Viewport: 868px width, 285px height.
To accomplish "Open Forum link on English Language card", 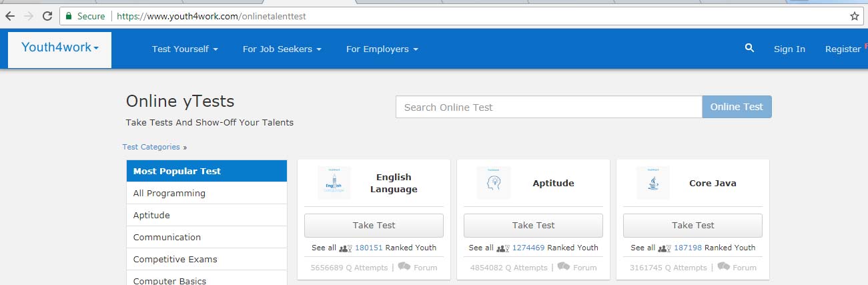I will [x=426, y=268].
